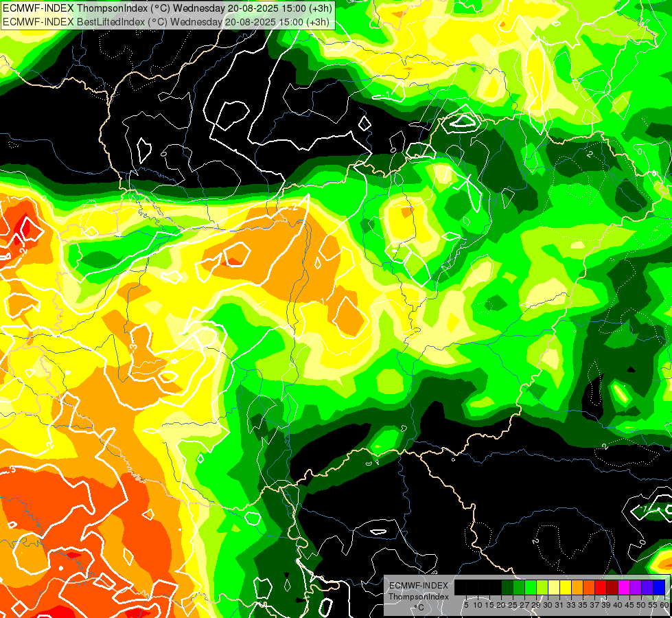Select the orange-red 35-37 legend swatch

click(x=589, y=587)
